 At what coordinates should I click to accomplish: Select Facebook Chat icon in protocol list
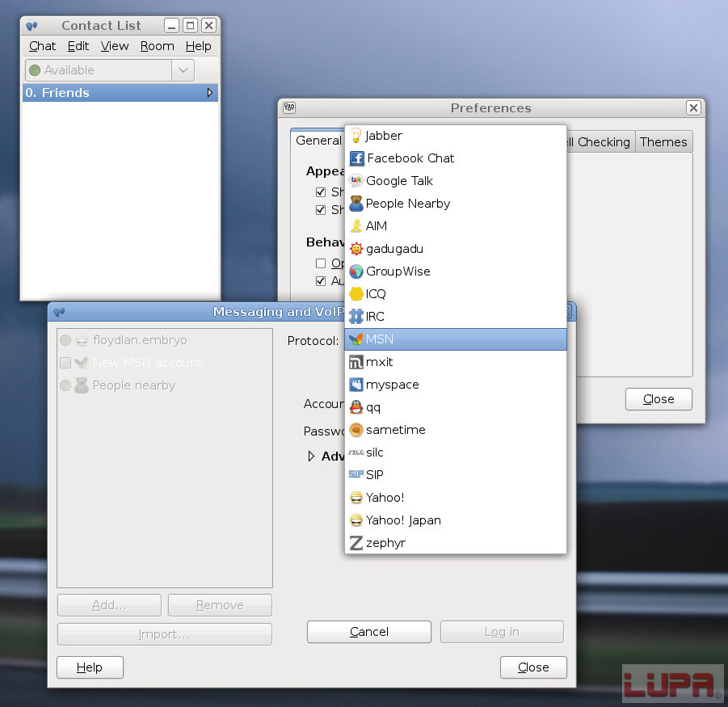(x=356, y=158)
